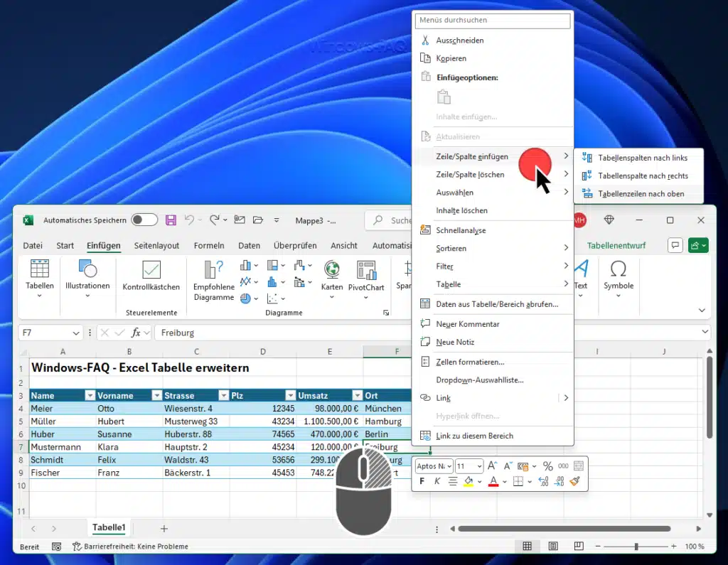The height and width of the screenshot is (565, 728).
Task: Increase font size using the mini toolbar
Action: tap(491, 465)
